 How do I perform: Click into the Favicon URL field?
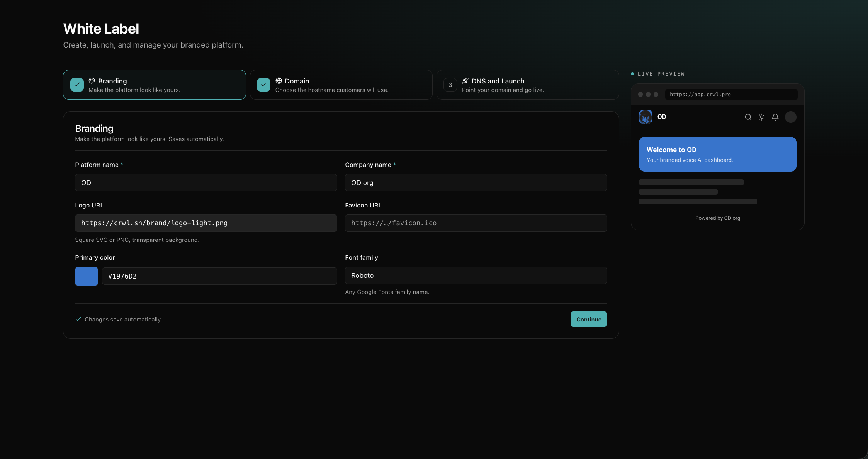476,223
